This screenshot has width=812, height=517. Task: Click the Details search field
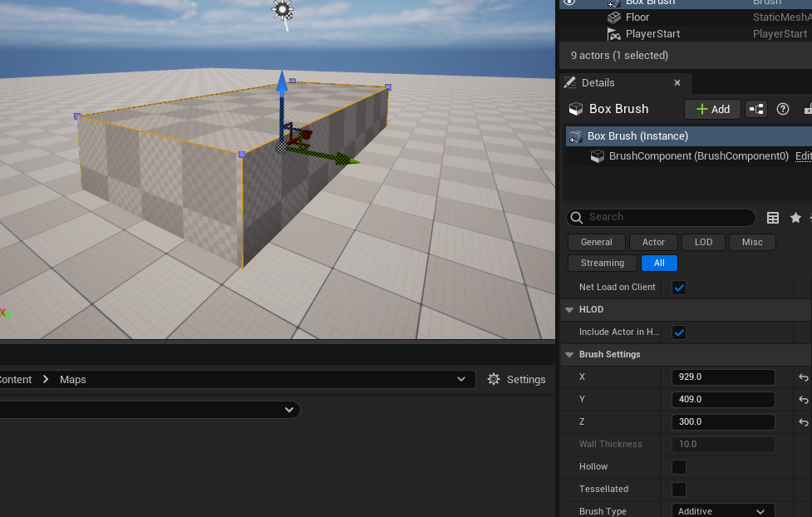[661, 218]
